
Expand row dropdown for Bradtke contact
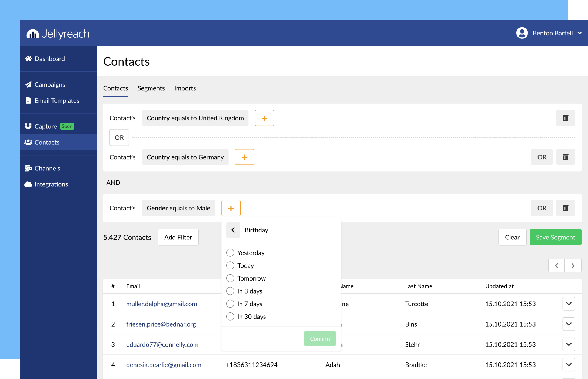(x=569, y=365)
